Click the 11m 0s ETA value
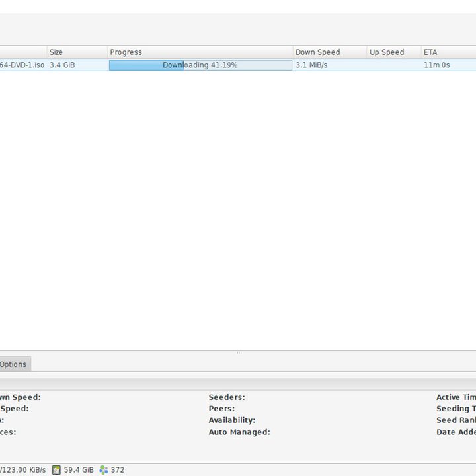Screen dimensions: 476x476 437,65
